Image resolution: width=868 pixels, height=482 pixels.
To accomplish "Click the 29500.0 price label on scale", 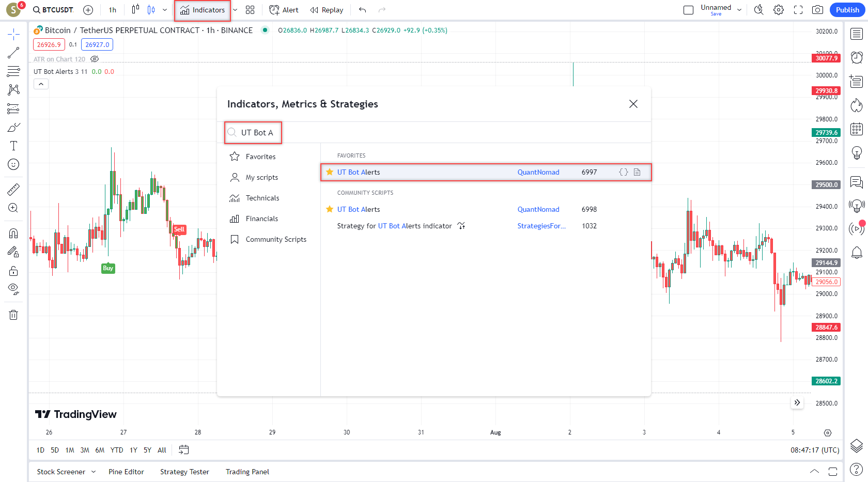I will (826, 185).
